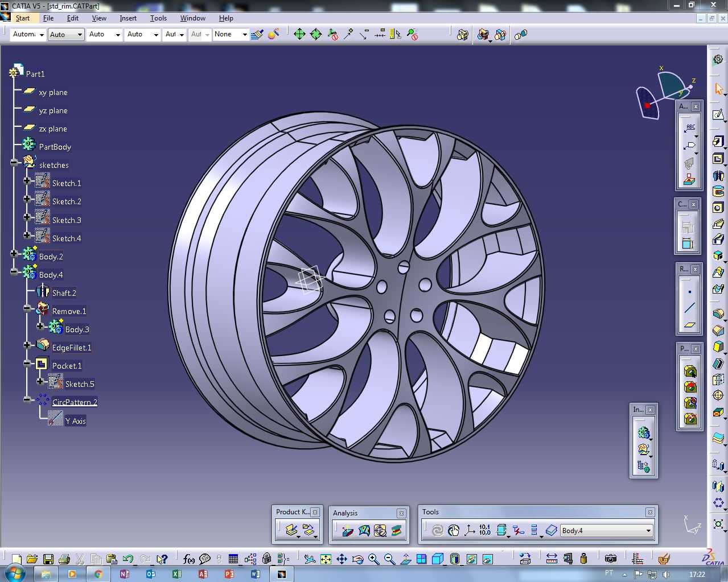The image size is (728, 582).
Task: Open the Tools menu
Action: point(158,18)
